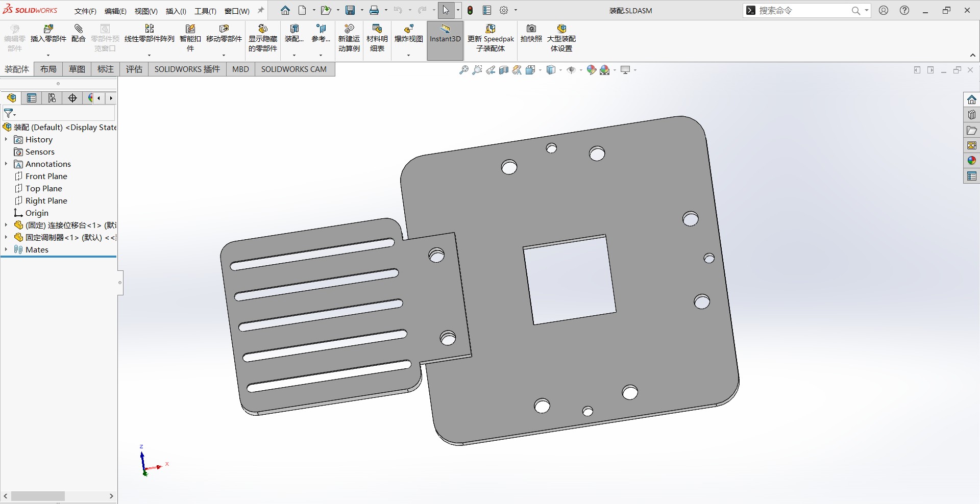Click the Zoom to Fit magnifier icon
The width and height of the screenshot is (980, 504).
point(464,70)
